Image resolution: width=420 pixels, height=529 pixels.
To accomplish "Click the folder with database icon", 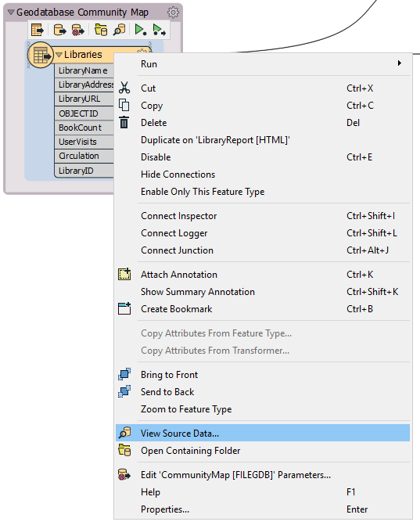I will click(101, 30).
